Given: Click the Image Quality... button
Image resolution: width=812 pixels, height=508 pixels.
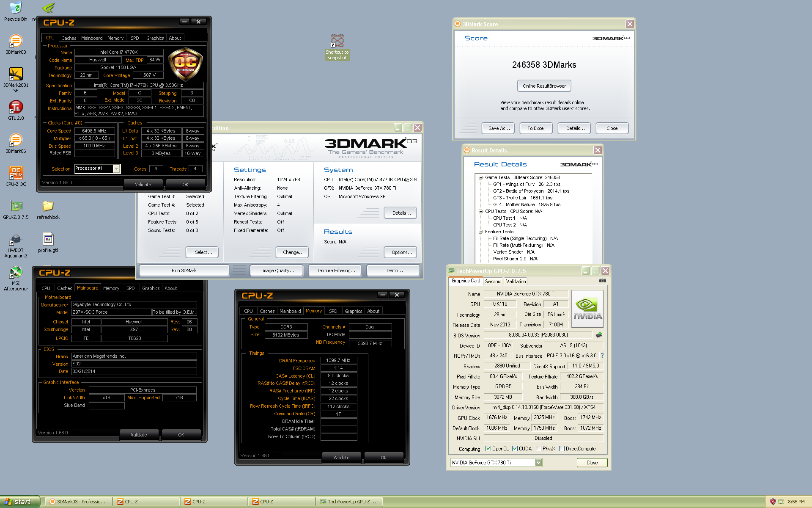Looking at the screenshot, I should tap(277, 271).
